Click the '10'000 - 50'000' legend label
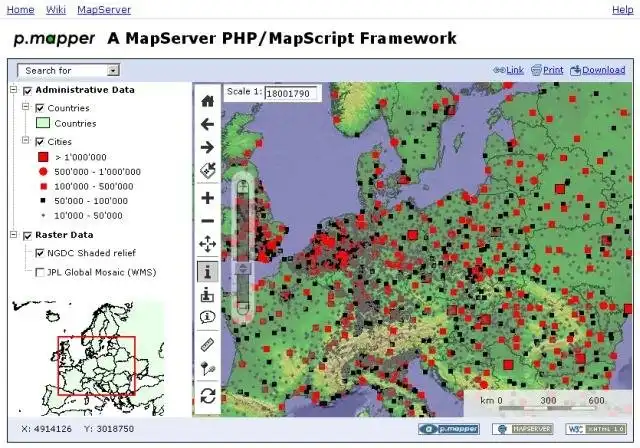This screenshot has width=640, height=448. coord(88,216)
